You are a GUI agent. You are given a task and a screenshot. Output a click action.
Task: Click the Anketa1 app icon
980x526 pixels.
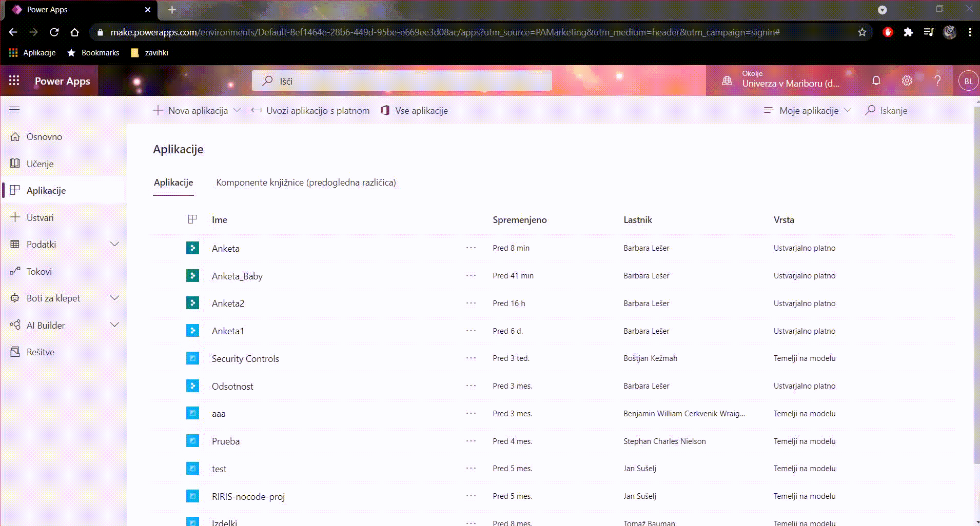[x=192, y=331]
